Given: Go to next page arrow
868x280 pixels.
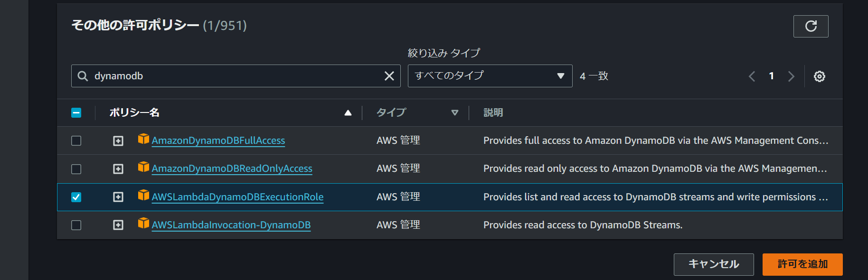Looking at the screenshot, I should pos(791,76).
